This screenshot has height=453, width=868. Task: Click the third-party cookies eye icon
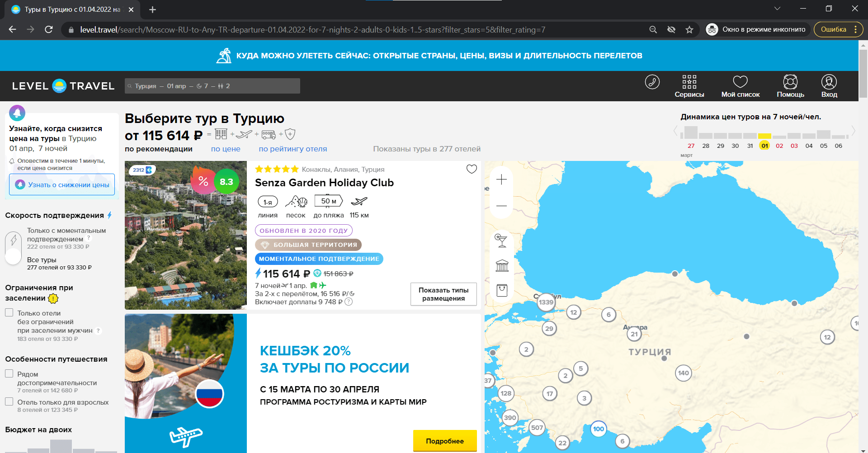671,29
